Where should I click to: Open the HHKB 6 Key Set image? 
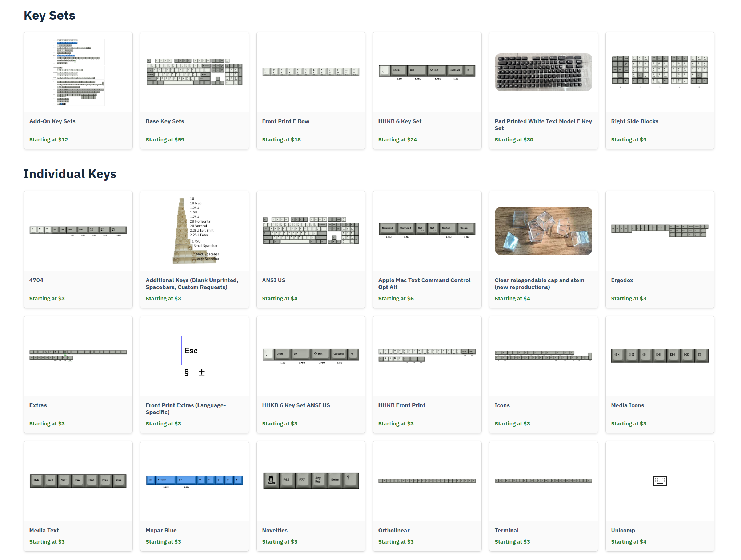pos(427,72)
